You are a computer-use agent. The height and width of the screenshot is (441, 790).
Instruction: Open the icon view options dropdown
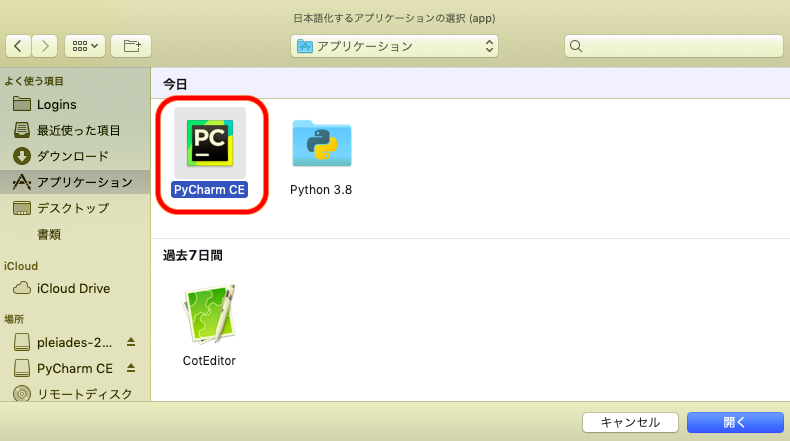pos(85,46)
